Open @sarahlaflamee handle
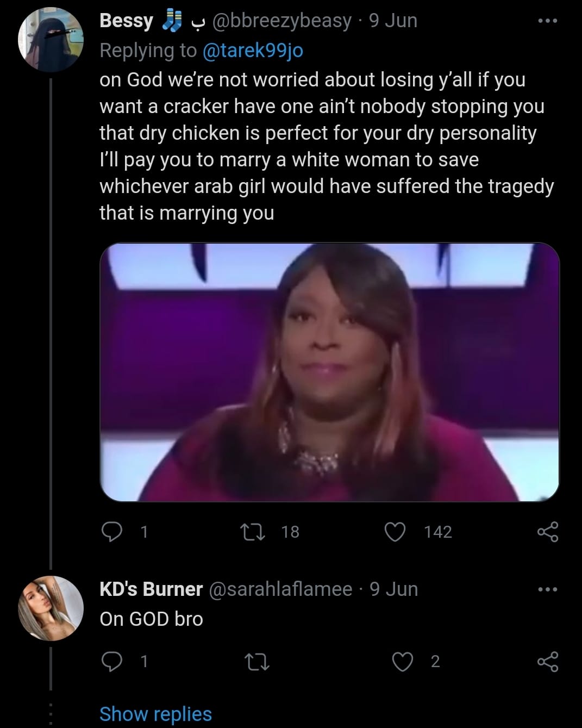582x728 pixels. (280, 589)
